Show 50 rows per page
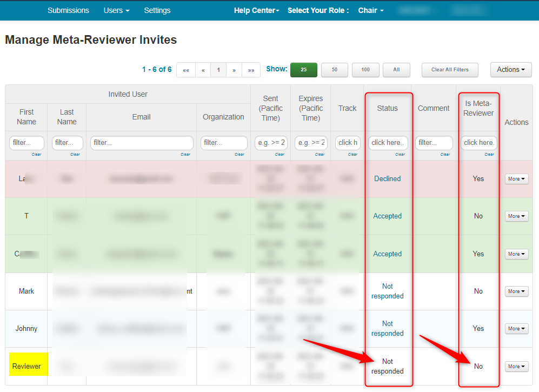This screenshot has height=392, width=539. (x=335, y=70)
